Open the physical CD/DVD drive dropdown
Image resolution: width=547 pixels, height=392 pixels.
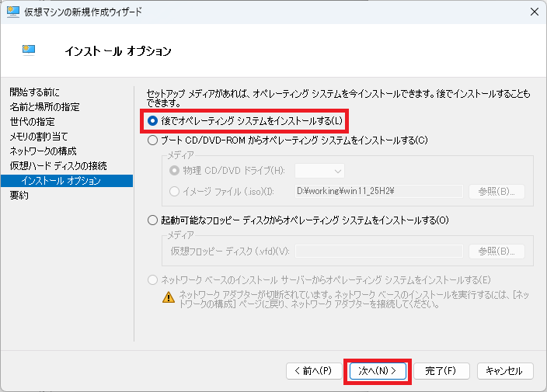(x=319, y=171)
